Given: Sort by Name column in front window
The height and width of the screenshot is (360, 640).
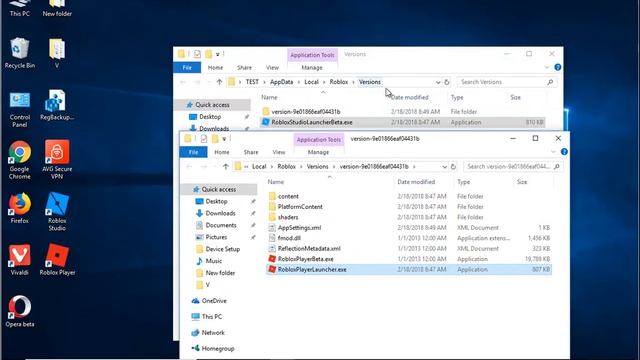Looking at the screenshot, I should pyautogui.click(x=276, y=182).
